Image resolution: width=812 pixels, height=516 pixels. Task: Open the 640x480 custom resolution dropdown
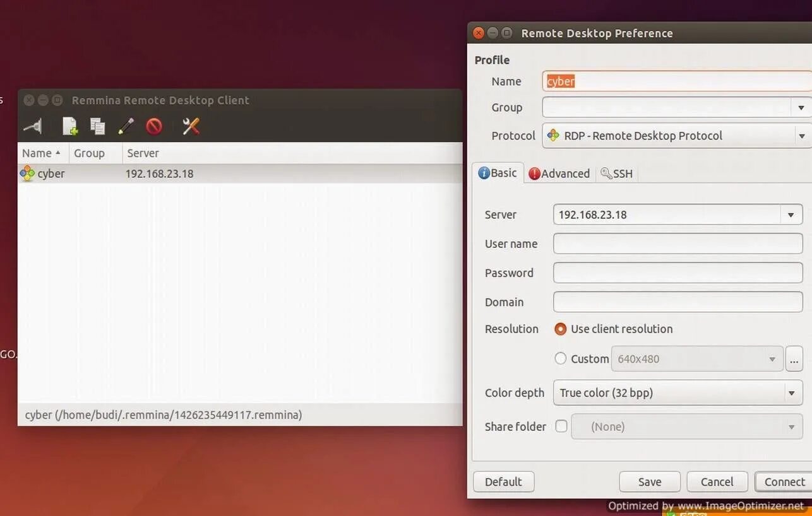pyautogui.click(x=697, y=358)
